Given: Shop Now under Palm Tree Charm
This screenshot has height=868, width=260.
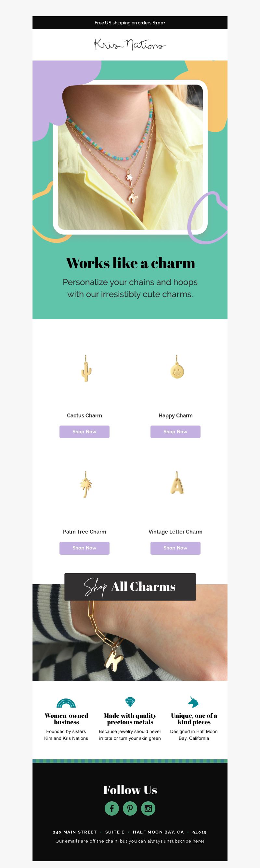Looking at the screenshot, I should point(84,548).
